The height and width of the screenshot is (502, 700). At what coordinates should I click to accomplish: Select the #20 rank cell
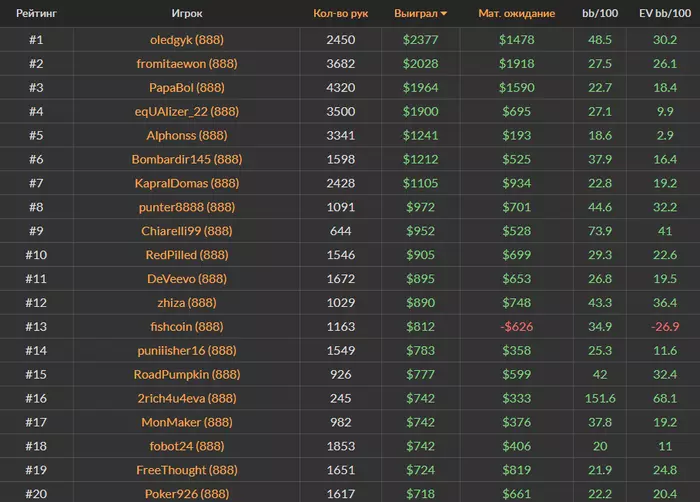click(36, 494)
